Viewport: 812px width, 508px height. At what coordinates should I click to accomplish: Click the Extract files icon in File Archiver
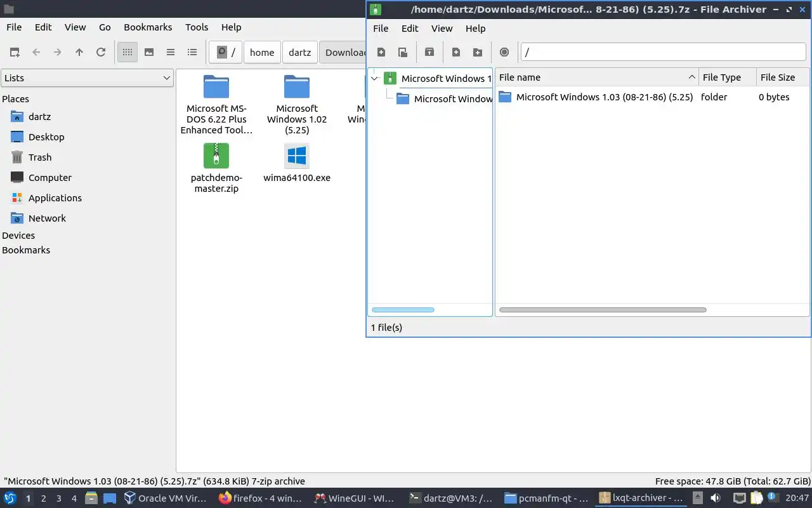(429, 52)
